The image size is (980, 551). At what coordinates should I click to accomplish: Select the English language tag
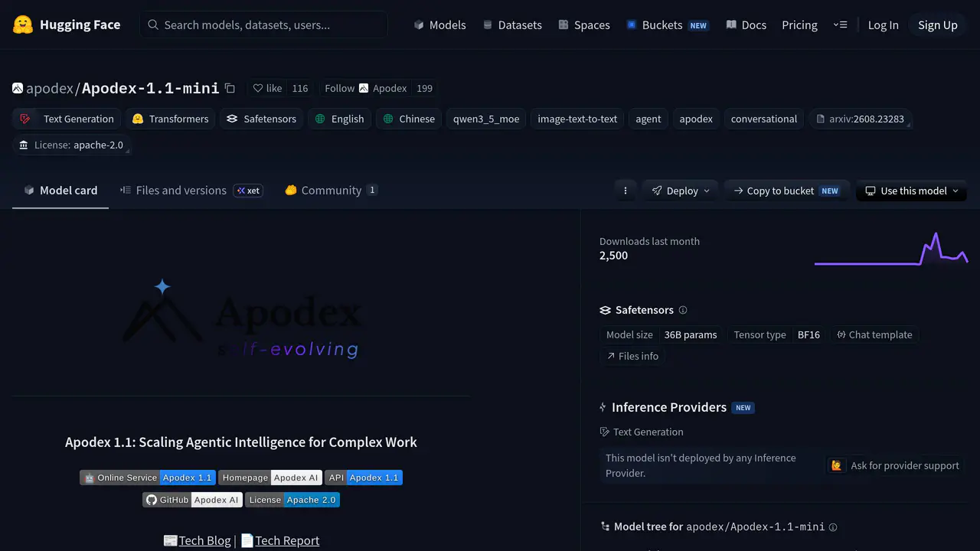pos(339,119)
